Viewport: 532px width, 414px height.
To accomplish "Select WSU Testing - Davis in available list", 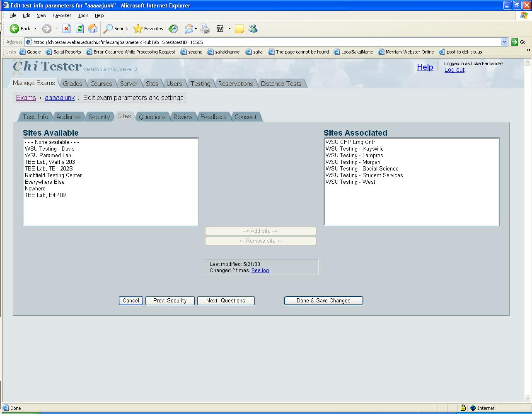I will [111, 149].
